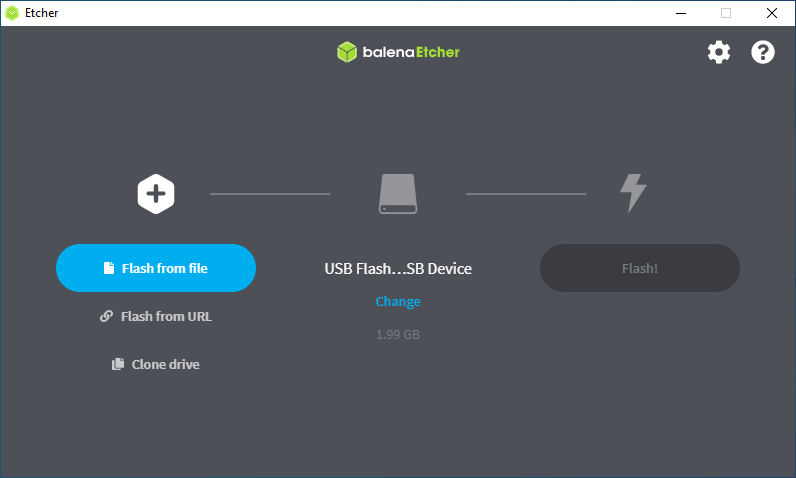Click the lightning bolt flash icon
The width and height of the screenshot is (796, 478).
(x=633, y=193)
